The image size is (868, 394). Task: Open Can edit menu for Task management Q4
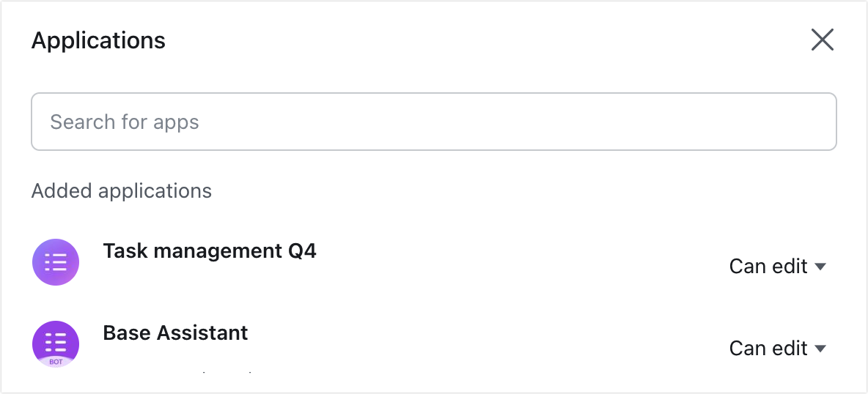click(x=778, y=266)
